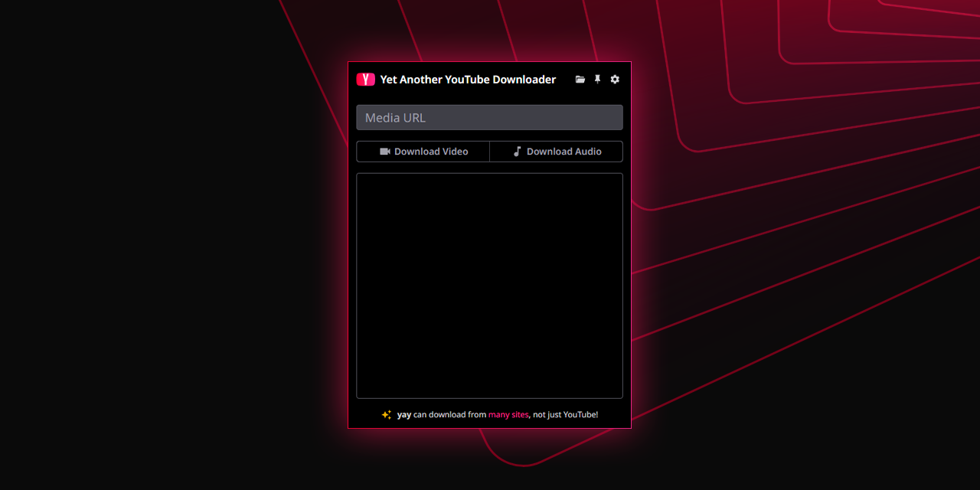980x490 pixels.
Task: Open the 'many sites' link
Action: (x=508, y=414)
